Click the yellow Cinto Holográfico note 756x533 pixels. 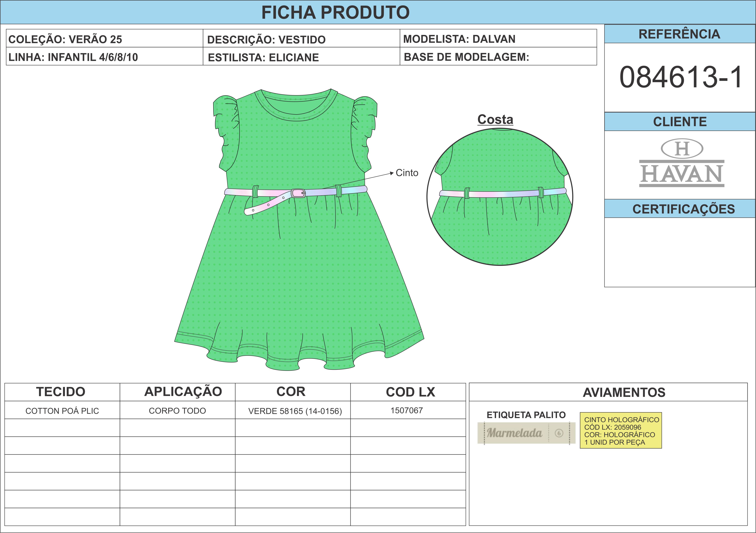coord(621,430)
